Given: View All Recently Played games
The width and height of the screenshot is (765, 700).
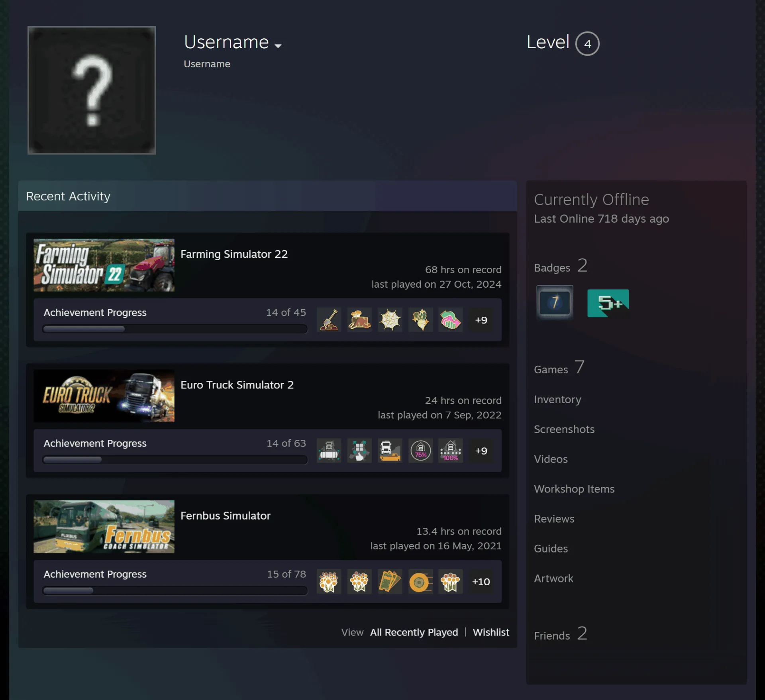Looking at the screenshot, I should click(x=414, y=632).
